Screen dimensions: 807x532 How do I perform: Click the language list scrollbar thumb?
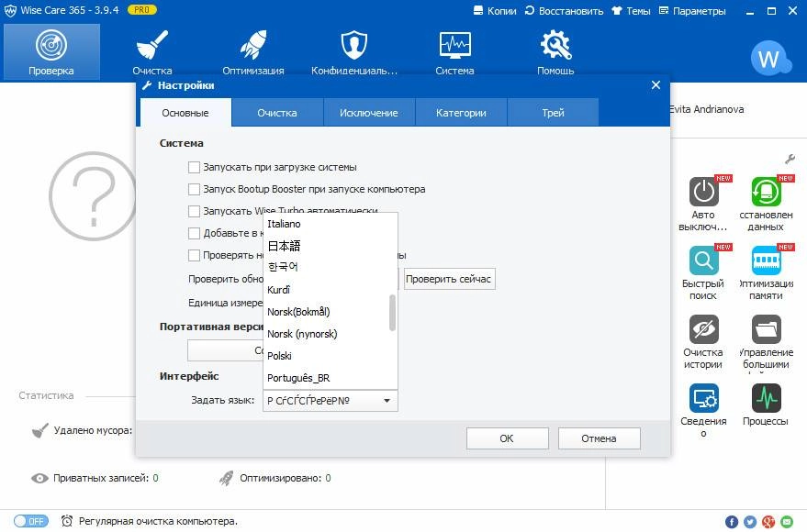tap(393, 313)
